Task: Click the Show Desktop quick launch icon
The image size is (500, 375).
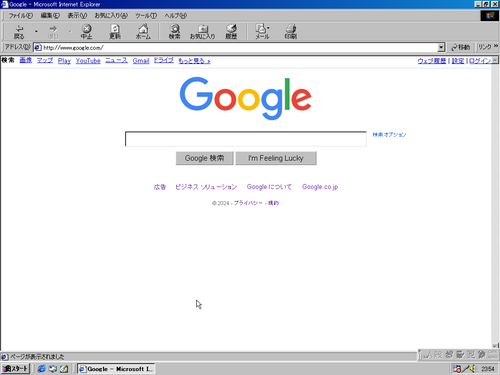Action: tap(64, 369)
